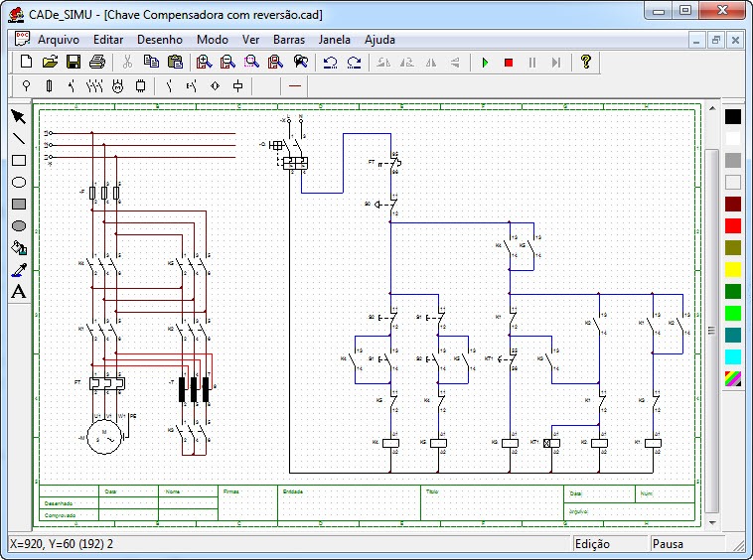
Task: Open the motors component library icon
Action: coord(117,86)
